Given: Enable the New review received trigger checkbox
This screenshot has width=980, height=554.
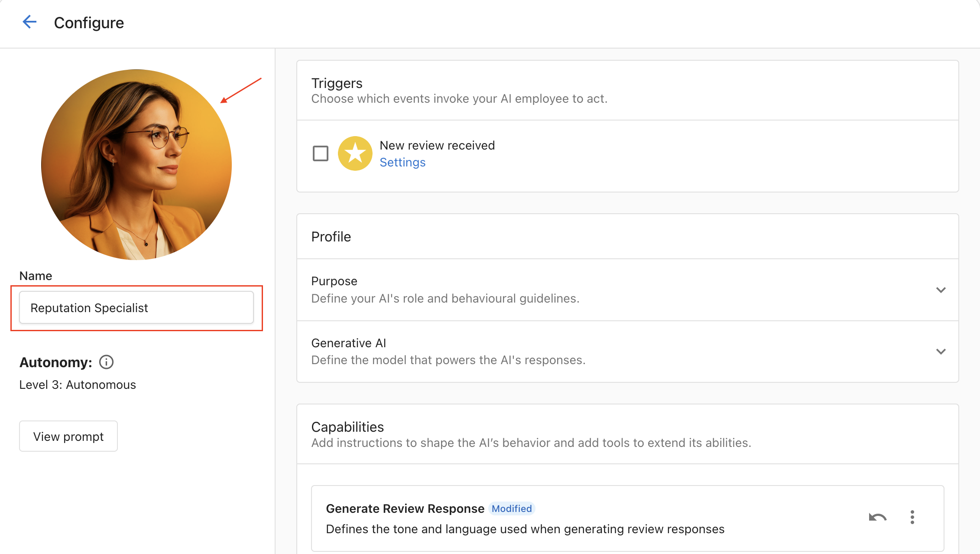Looking at the screenshot, I should [x=321, y=153].
